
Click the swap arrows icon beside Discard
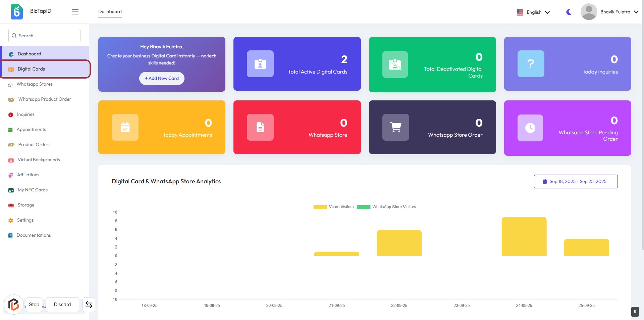89,305
